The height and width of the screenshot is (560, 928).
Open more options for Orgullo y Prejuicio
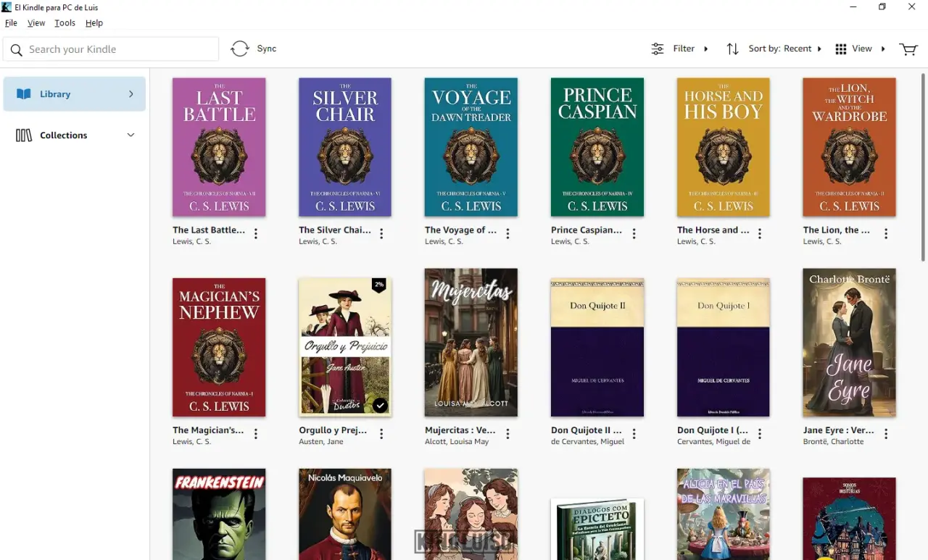click(x=382, y=434)
